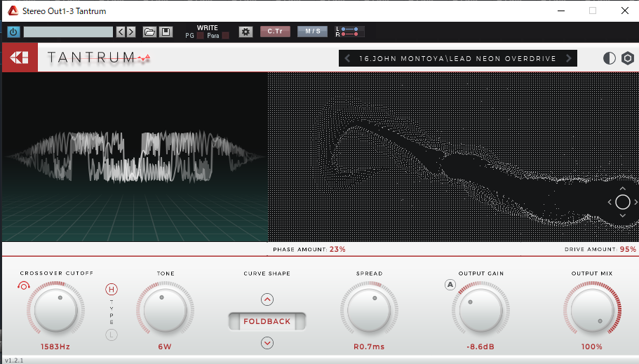This screenshot has height=364, width=639.
Task: Enable the Para write checkbox
Action: [225, 36]
